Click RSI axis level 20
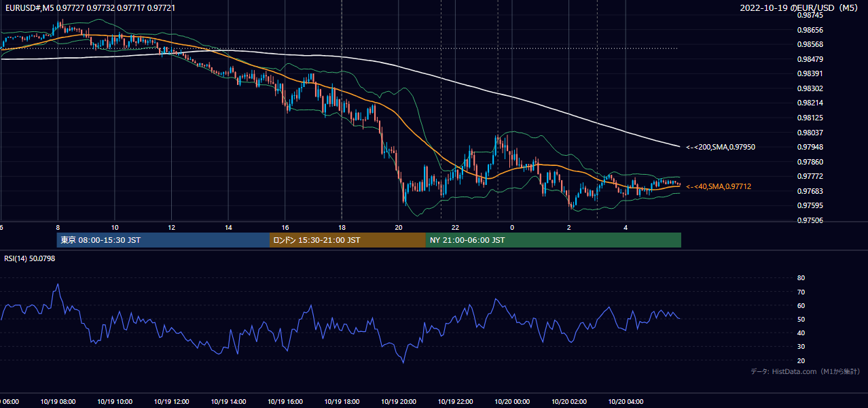This screenshot has width=868, height=408. (801, 360)
